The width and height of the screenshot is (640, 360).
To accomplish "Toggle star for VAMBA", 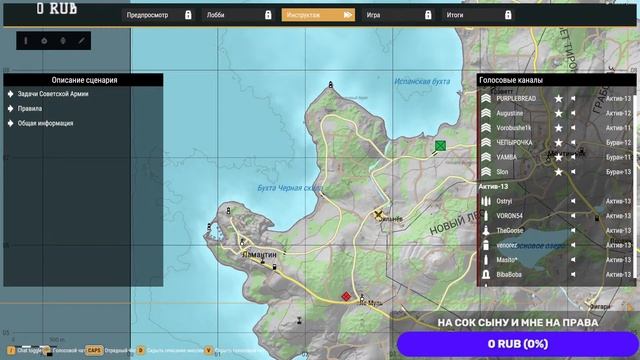I will [x=558, y=157].
